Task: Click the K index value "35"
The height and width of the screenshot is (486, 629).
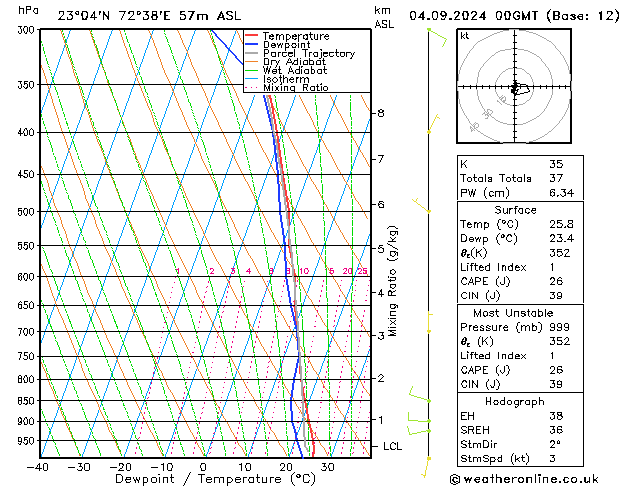Action: coord(556,164)
